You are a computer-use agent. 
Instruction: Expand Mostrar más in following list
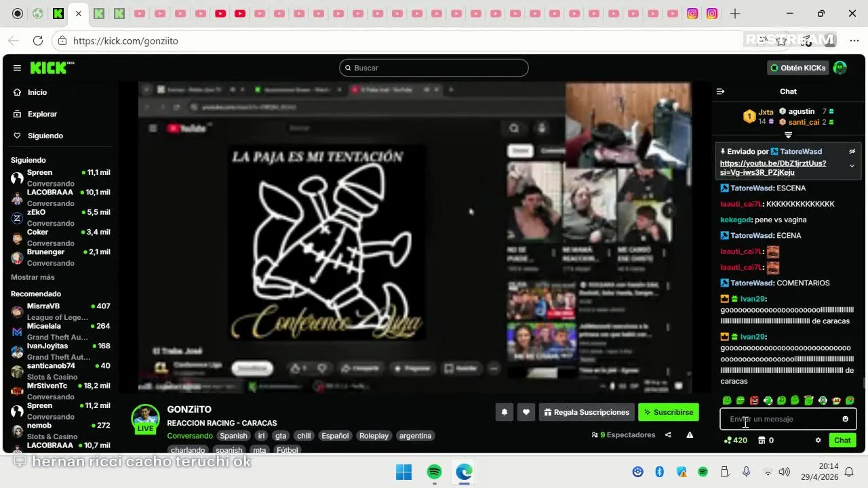click(33, 277)
